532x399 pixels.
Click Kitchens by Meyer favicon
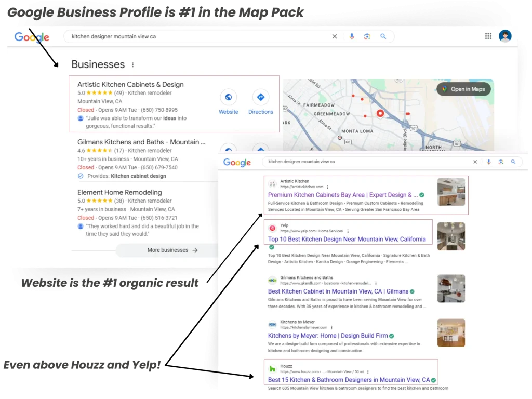click(x=272, y=325)
